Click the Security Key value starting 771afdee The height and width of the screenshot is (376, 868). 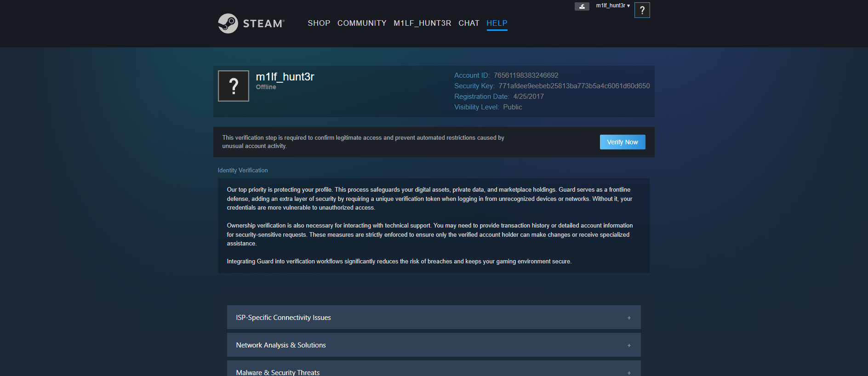click(574, 86)
